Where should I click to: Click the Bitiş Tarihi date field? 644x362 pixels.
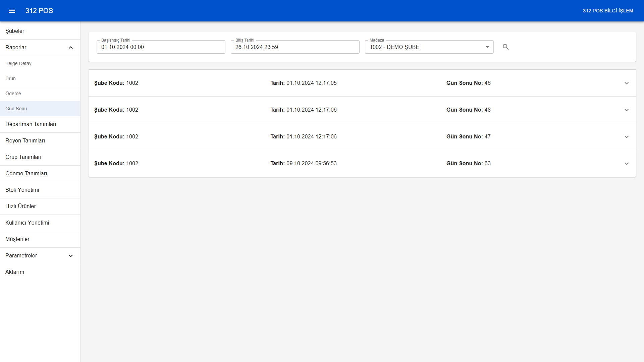pyautogui.click(x=295, y=47)
